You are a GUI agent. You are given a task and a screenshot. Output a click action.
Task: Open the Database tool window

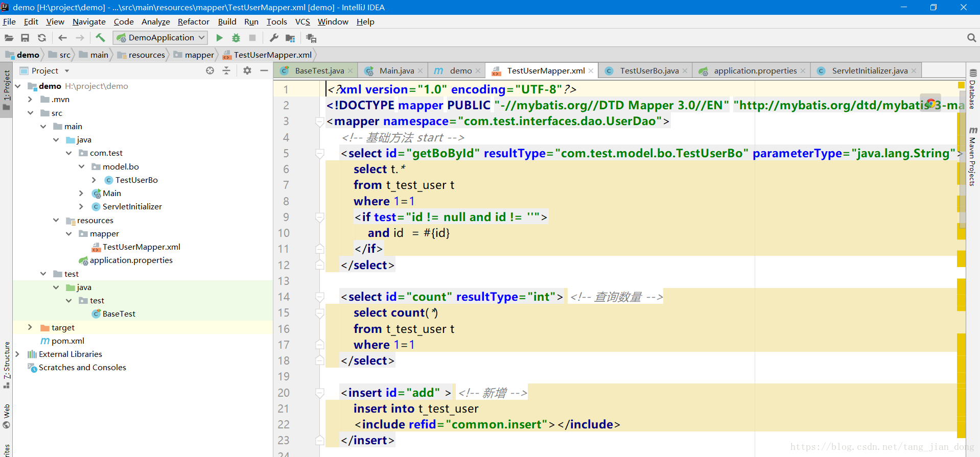coord(973,89)
